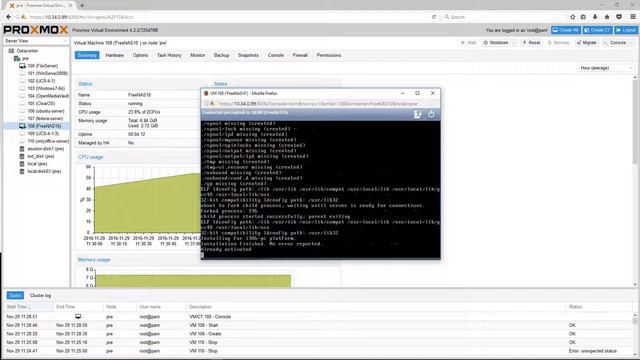Switch to the Backup tab
Screen dimensions: 640x360
[x=222, y=55]
